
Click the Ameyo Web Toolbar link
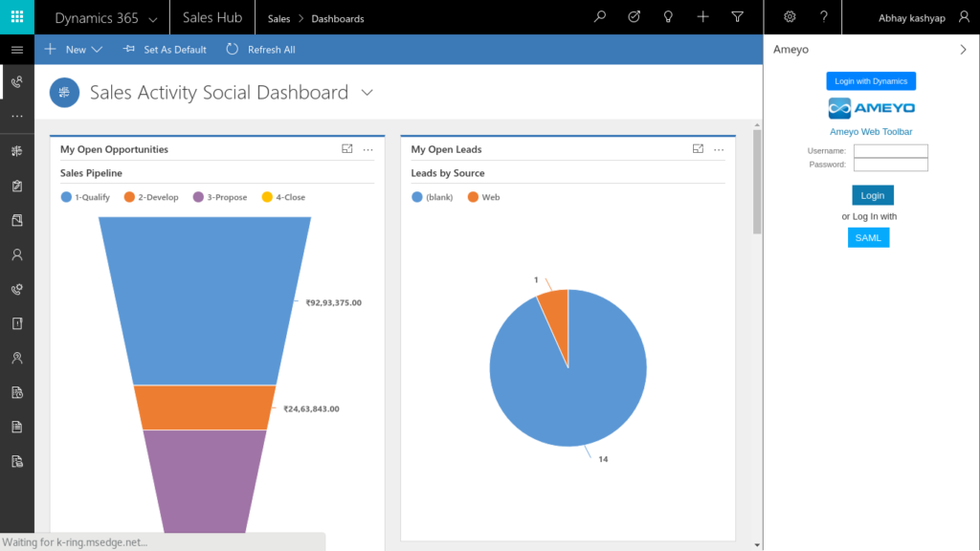coord(871,132)
